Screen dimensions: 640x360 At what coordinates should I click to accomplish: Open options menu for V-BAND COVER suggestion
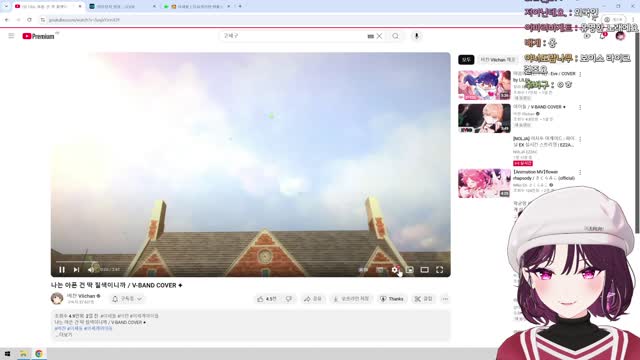point(580,108)
